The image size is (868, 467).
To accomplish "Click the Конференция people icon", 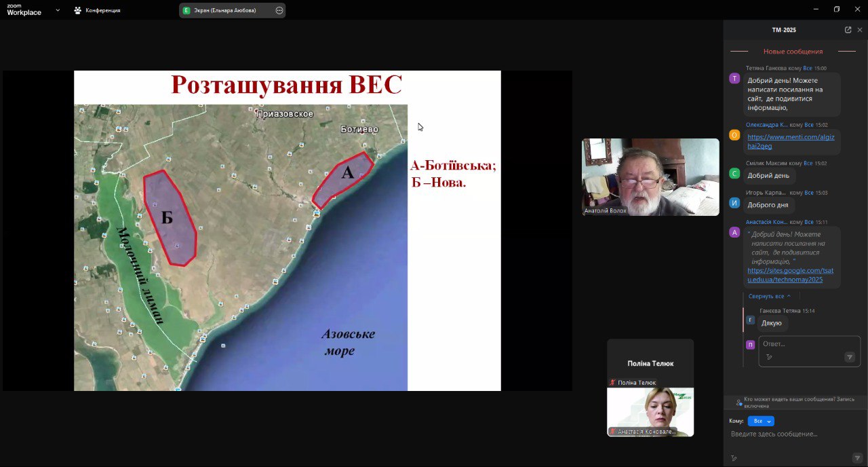I will point(78,10).
